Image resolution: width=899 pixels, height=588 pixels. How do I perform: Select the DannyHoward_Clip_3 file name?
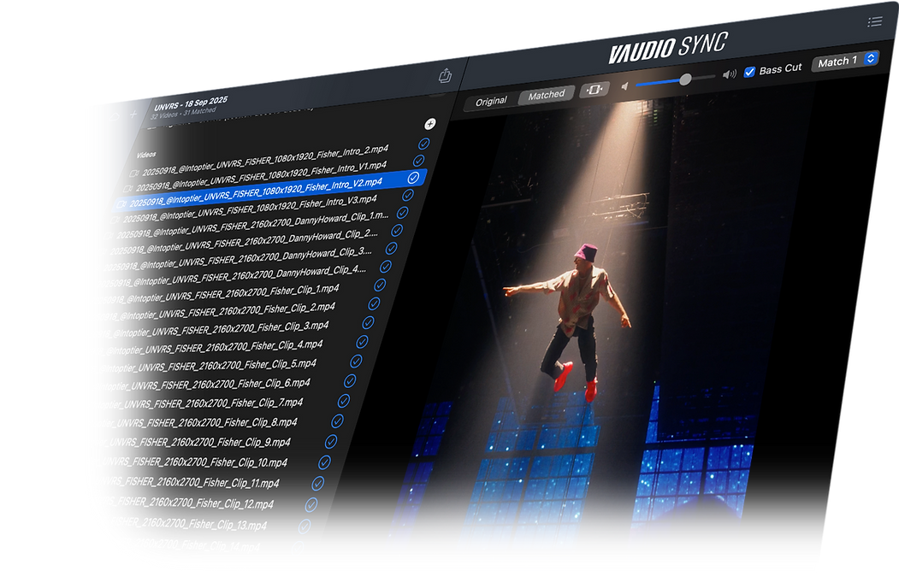click(x=238, y=260)
